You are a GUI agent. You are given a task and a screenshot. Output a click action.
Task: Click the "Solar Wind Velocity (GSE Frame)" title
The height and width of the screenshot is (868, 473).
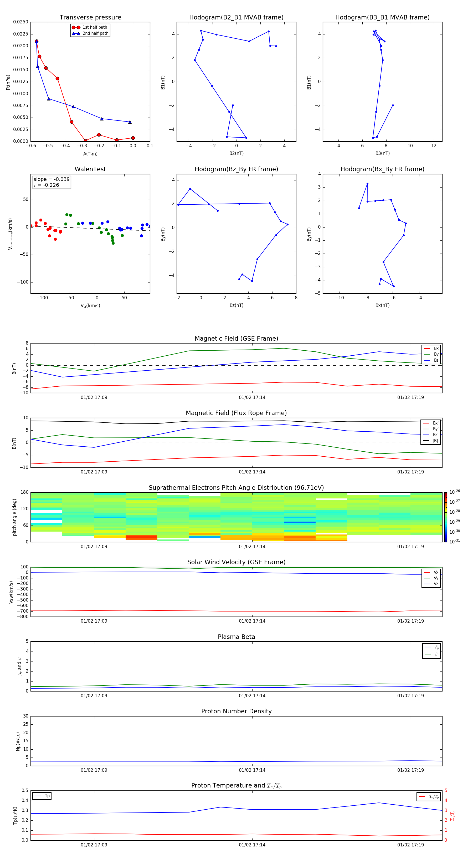236,562
